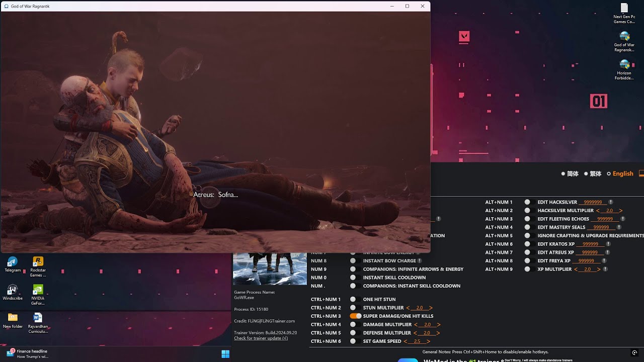Click the round icon below the trainer list

635,353
